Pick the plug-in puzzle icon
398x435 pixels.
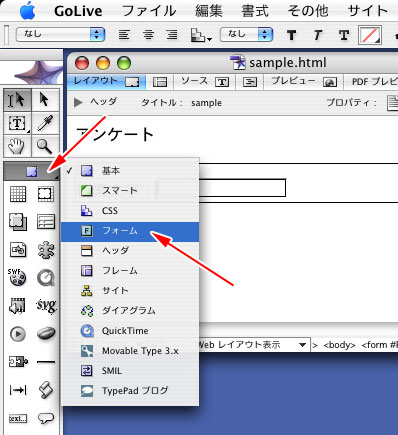click(x=46, y=250)
